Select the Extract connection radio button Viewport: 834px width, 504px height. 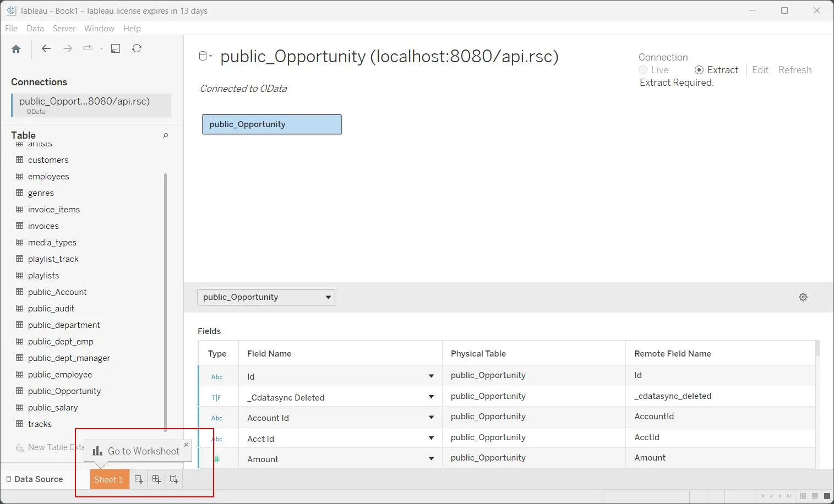[x=699, y=70]
